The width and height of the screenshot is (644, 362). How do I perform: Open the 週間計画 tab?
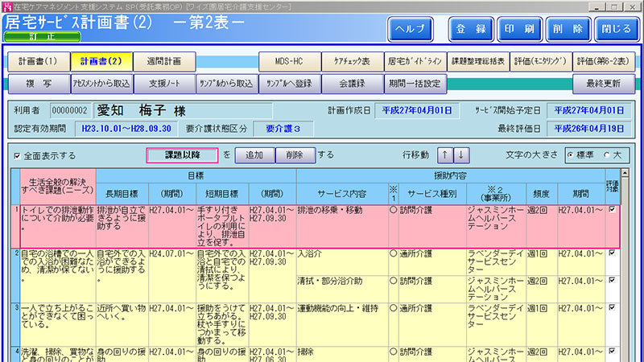click(164, 62)
